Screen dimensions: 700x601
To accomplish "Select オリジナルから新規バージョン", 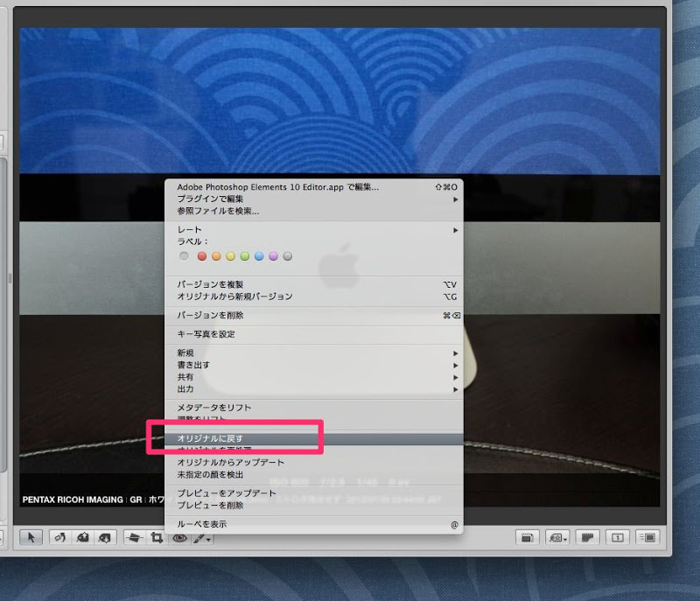I will tap(314, 297).
